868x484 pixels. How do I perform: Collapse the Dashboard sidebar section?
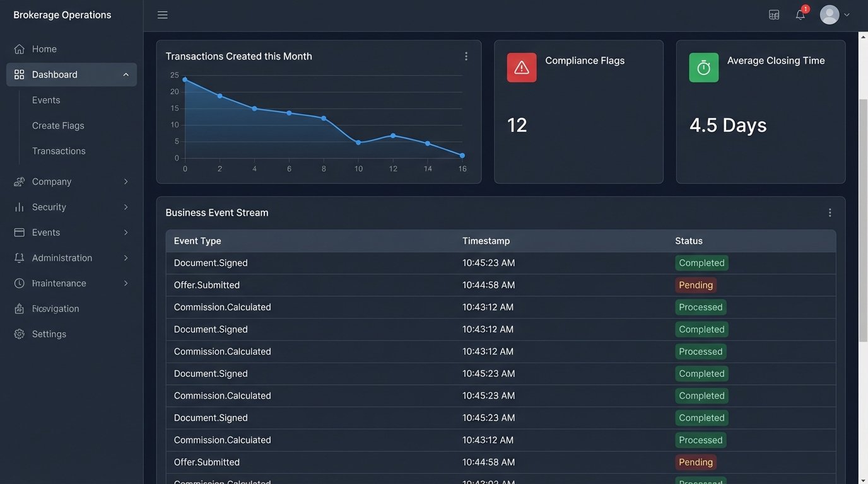coord(126,74)
